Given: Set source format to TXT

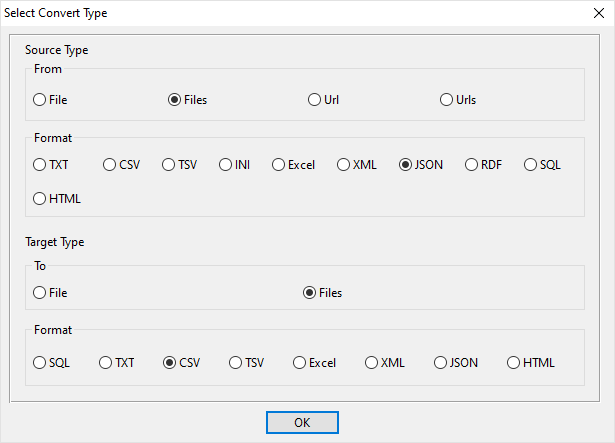Looking at the screenshot, I should 40,165.
